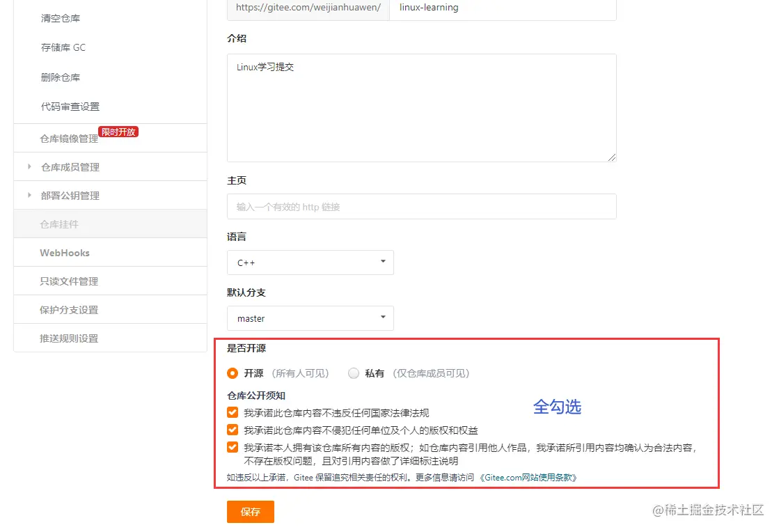Click the 主页 http link field
Image resolution: width=779 pixels, height=532 pixels.
422,207
